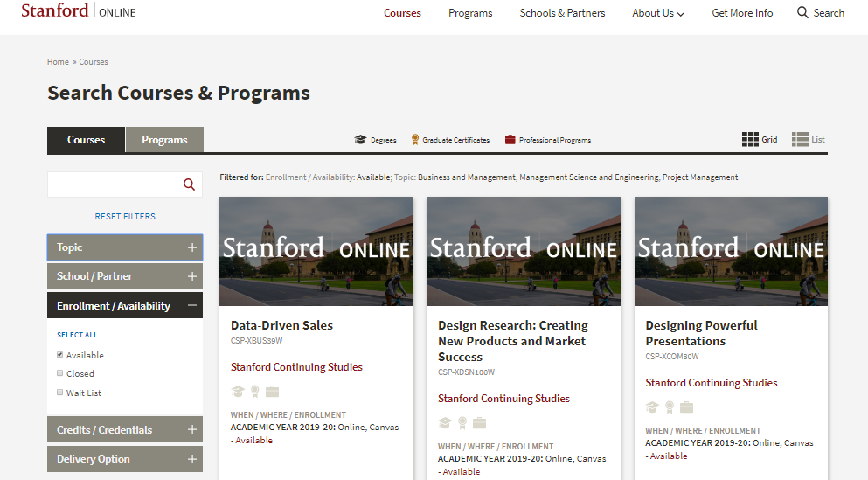Switch to Grid view icon
Image resolution: width=868 pixels, height=480 pixels.
[x=750, y=140]
